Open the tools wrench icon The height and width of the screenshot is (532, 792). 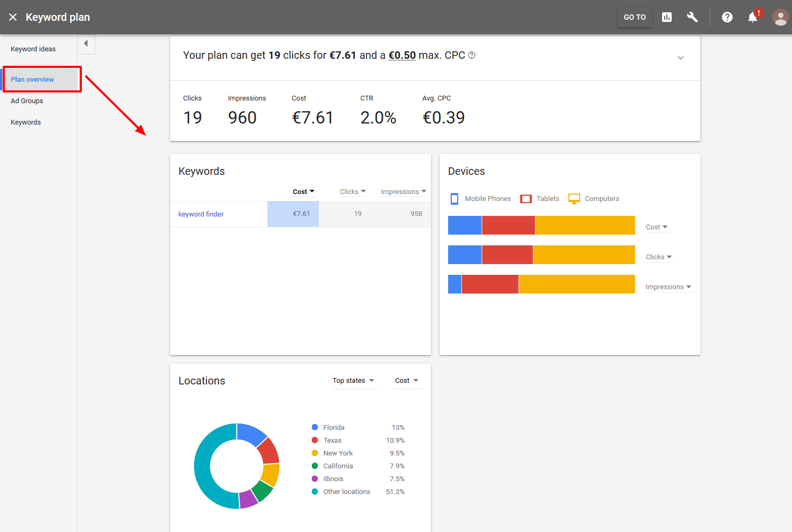click(x=693, y=17)
